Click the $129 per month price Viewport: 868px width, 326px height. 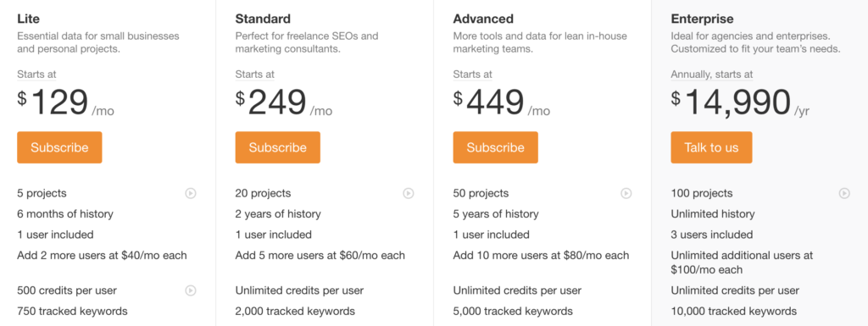pos(66,102)
